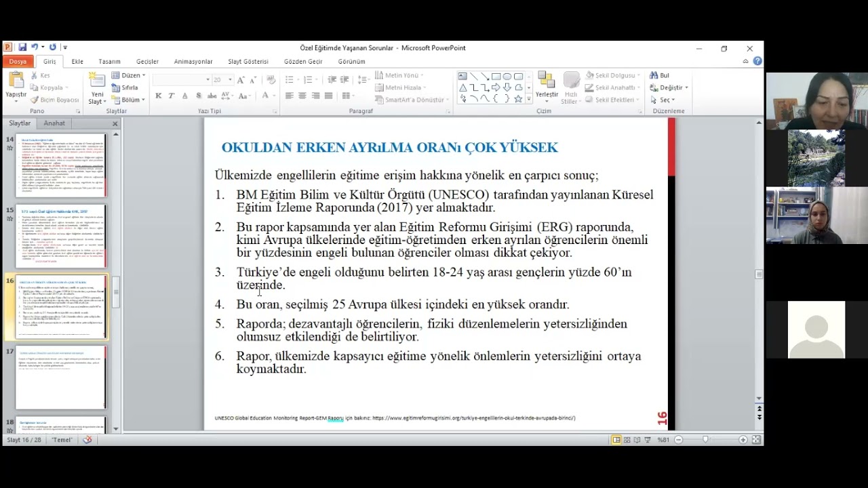868x488 pixels.
Task: Align text left
Action: coord(290,96)
